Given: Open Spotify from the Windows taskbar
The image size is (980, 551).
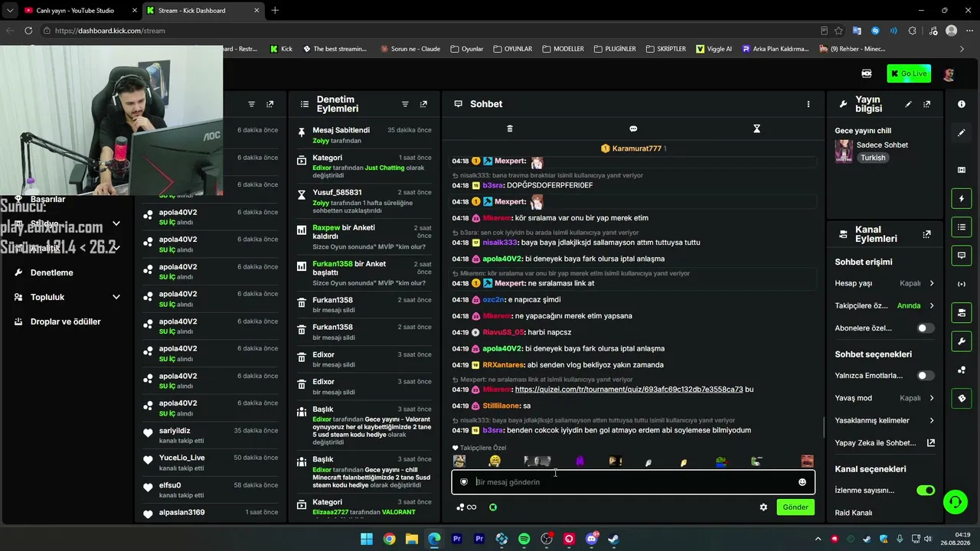Looking at the screenshot, I should [524, 539].
